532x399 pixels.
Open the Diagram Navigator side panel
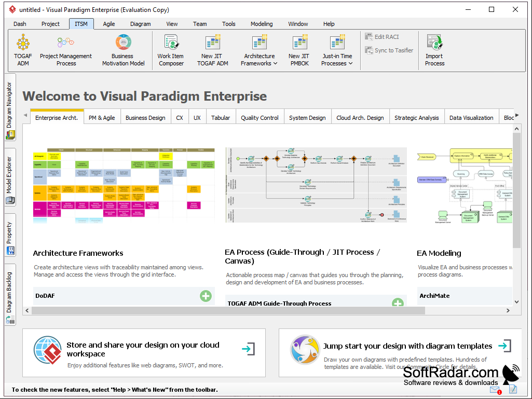[x=10, y=107]
